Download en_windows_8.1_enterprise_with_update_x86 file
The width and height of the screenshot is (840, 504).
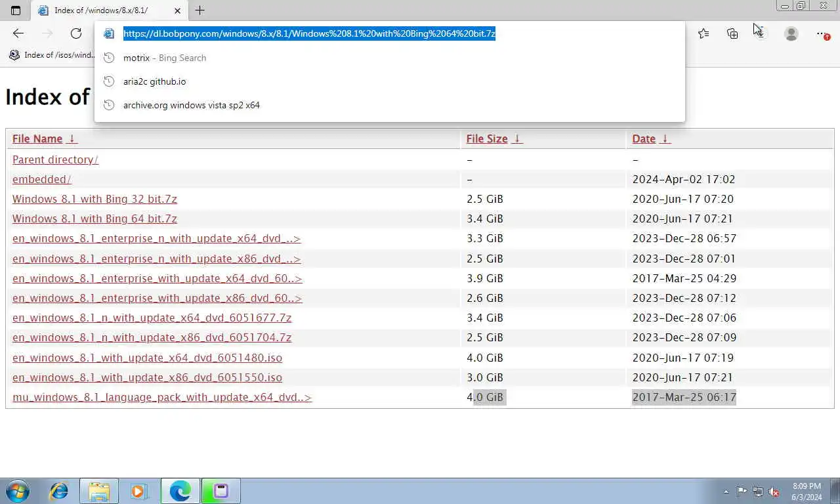click(x=157, y=298)
